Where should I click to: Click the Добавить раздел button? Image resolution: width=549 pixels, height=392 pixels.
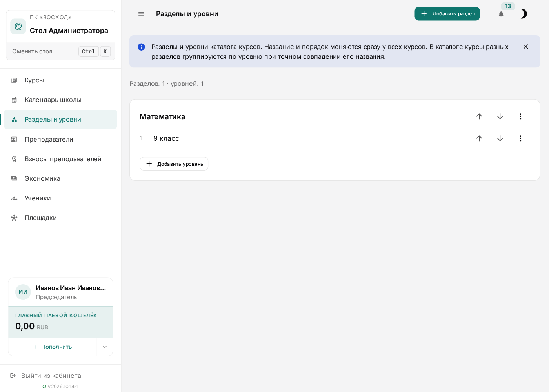[x=447, y=14]
